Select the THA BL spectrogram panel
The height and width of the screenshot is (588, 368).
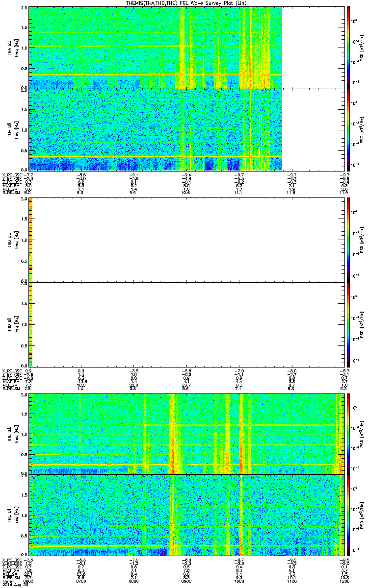pyautogui.click(x=187, y=48)
